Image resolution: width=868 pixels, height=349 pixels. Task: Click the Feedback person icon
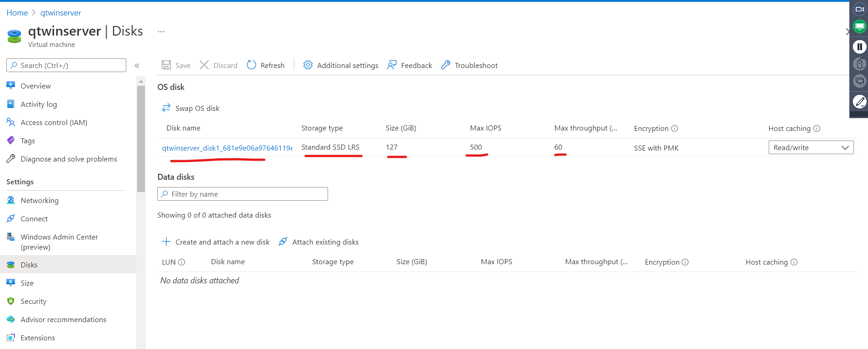[392, 65]
